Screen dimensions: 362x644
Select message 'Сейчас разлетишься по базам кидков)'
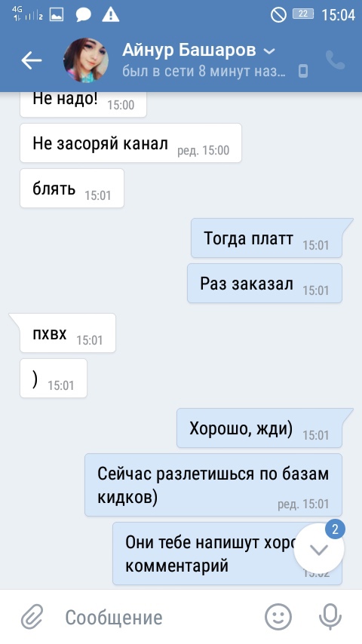tap(213, 485)
